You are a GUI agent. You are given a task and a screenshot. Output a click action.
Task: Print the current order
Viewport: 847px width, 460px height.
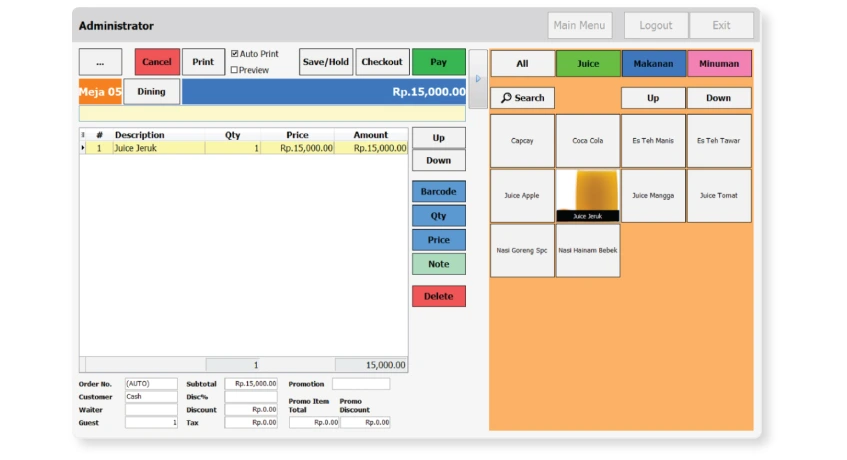click(203, 62)
